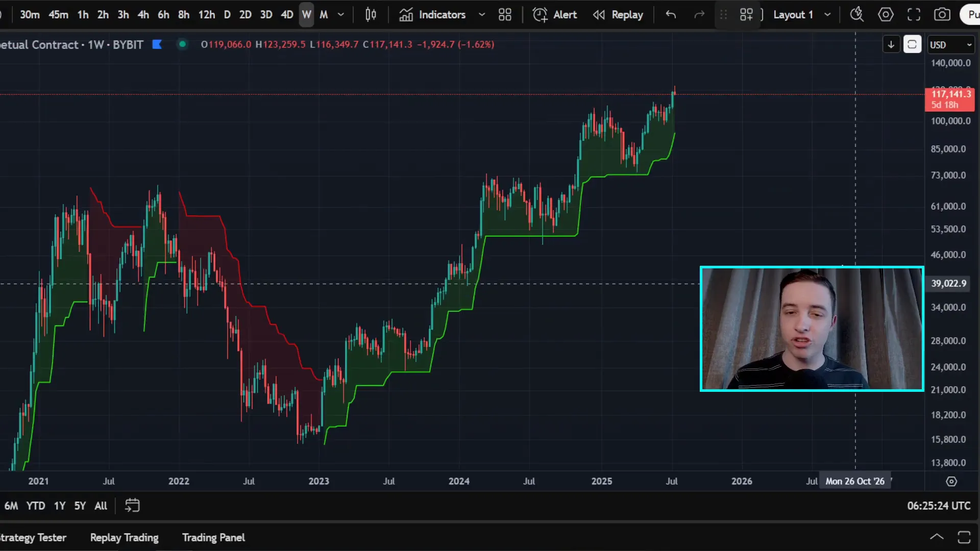Grab the toolbar drag handle dots
Viewport: 980px width, 551px height.
click(x=723, y=15)
